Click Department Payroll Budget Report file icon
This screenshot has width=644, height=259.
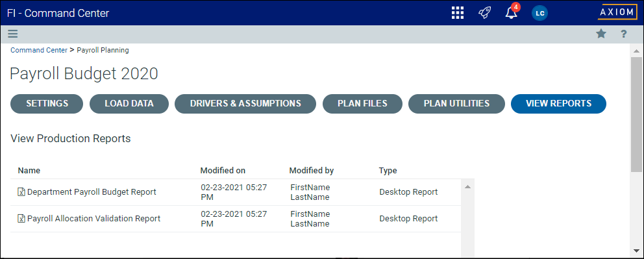21,191
